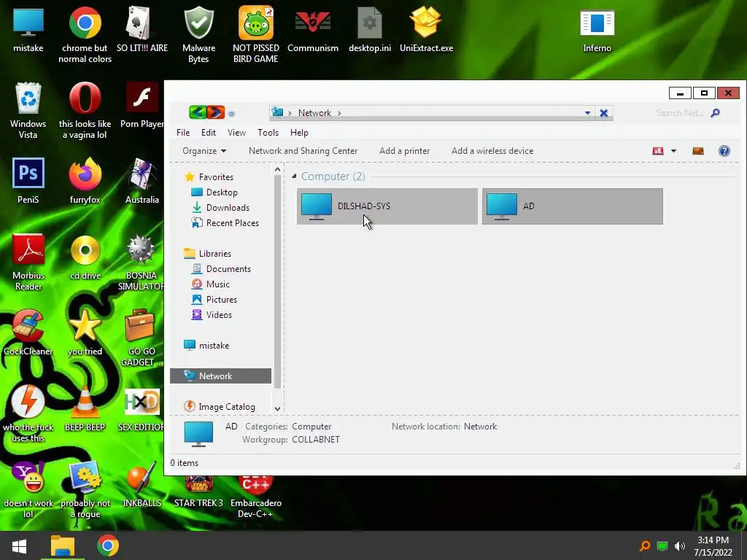The image size is (747, 560).
Task: Click the Search Network field
Action: [x=679, y=113]
